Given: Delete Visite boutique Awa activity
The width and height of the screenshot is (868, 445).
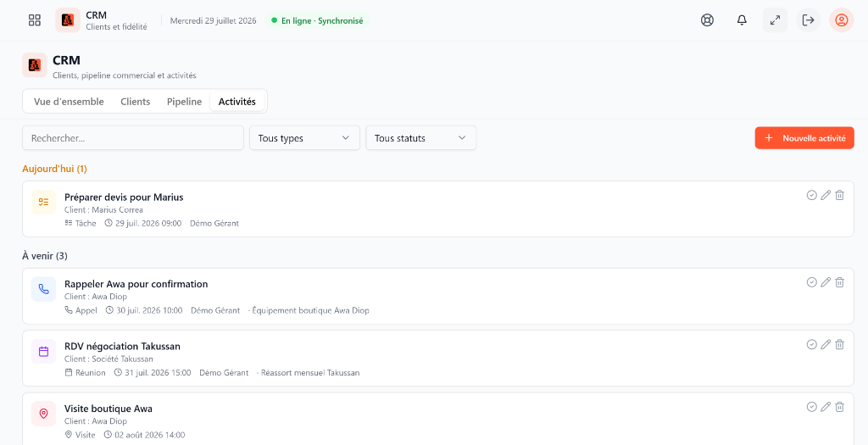Looking at the screenshot, I should [x=840, y=407].
